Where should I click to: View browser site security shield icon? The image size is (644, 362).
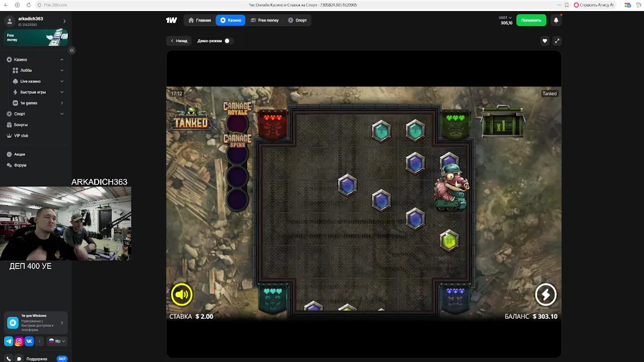click(40, 5)
